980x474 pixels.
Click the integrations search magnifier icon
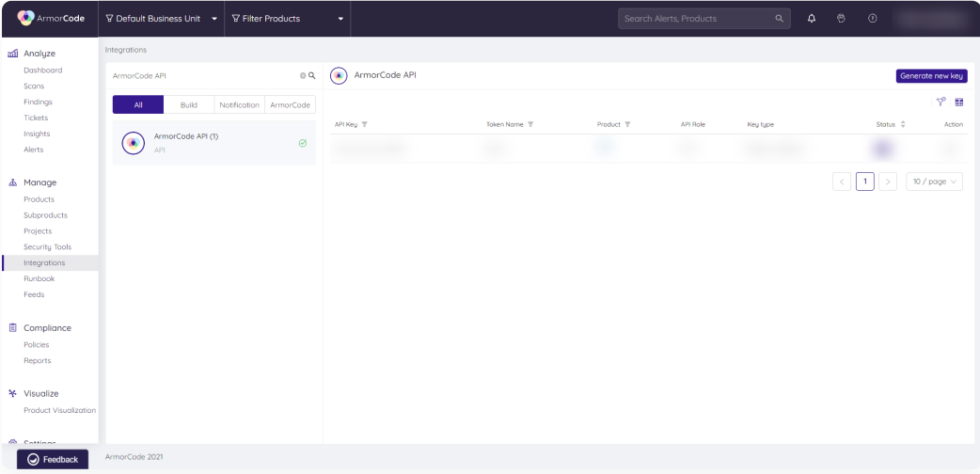pos(312,75)
